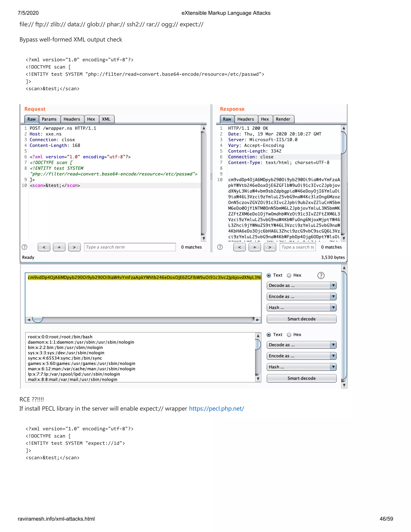Open second 'Encode as ...' dropdown

tap(301, 356)
